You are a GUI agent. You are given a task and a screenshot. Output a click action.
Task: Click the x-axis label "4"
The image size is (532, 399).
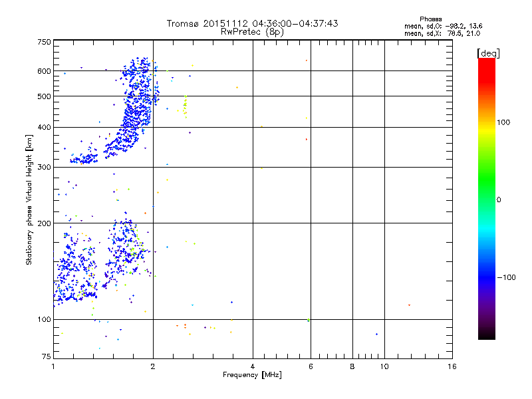(x=253, y=366)
